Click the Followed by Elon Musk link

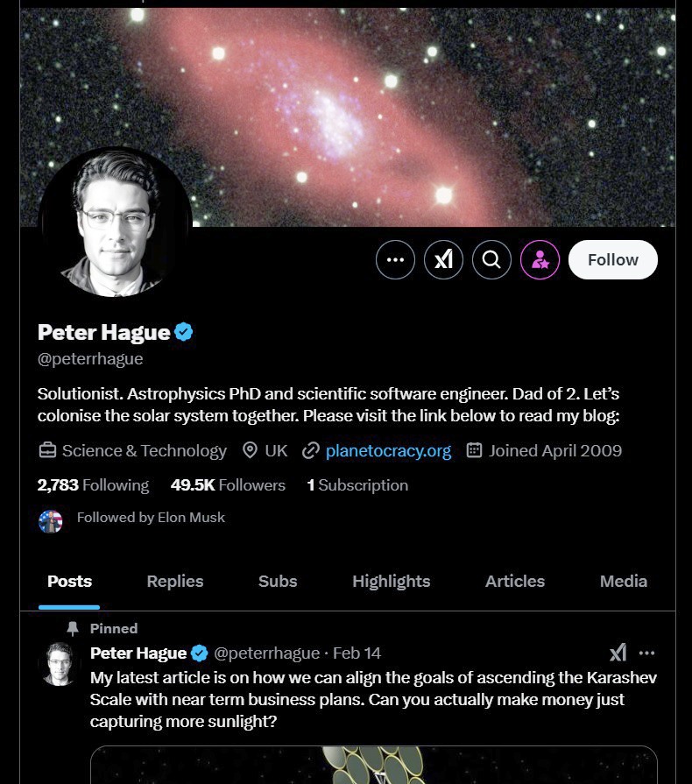tap(151, 518)
